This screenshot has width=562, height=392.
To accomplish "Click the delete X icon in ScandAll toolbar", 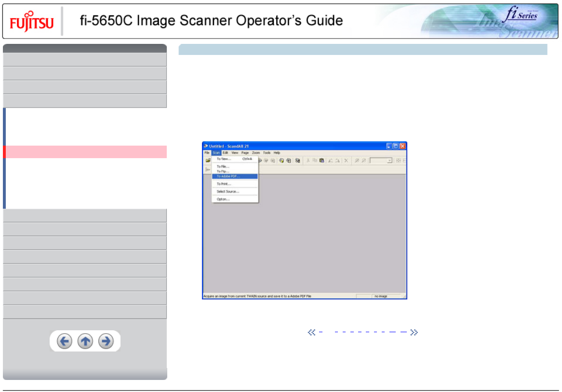I will coord(346,161).
